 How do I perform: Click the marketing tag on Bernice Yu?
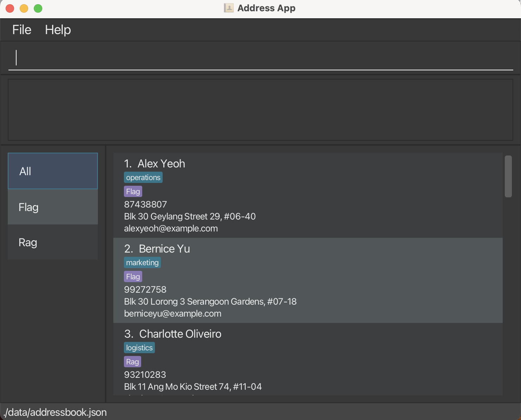142,263
